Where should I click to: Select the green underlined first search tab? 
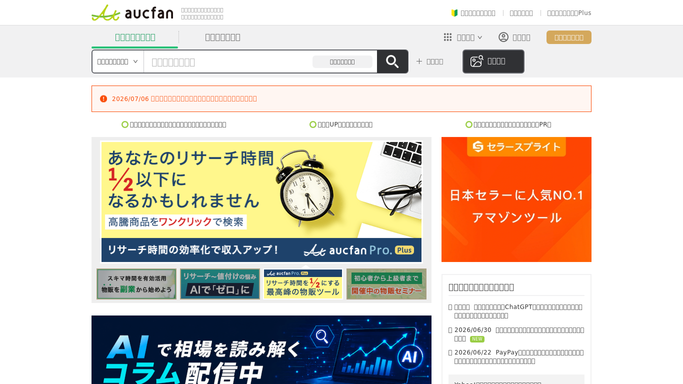[x=135, y=37]
